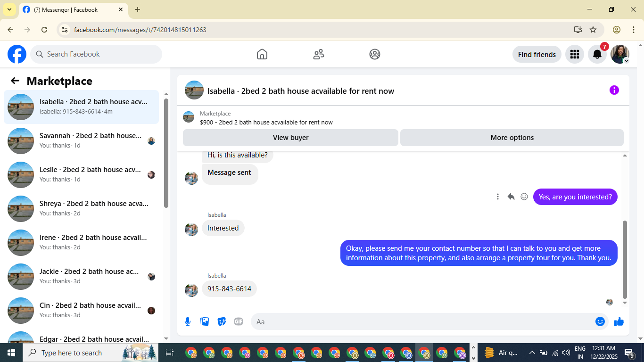Open the apps grid menu icon
644x362 pixels.
574,54
